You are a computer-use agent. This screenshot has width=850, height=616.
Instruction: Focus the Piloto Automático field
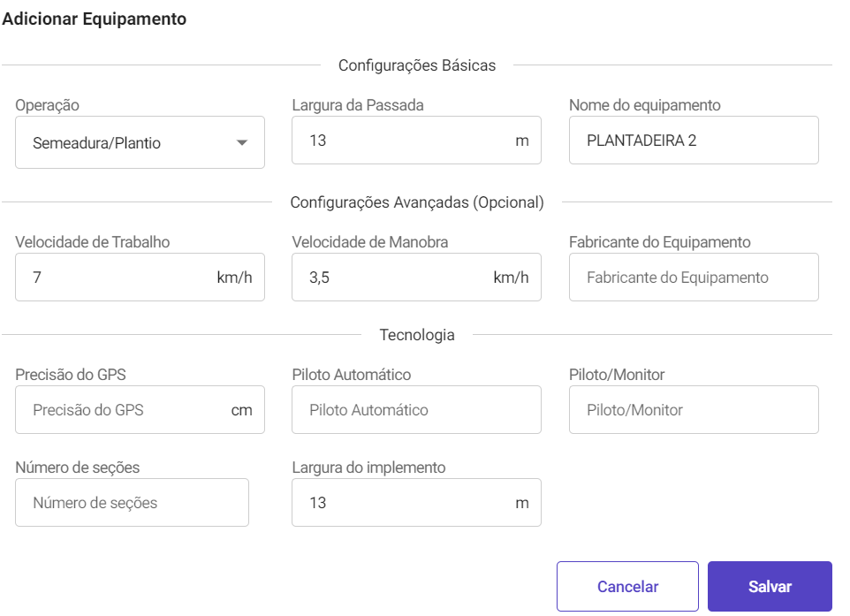pos(416,409)
